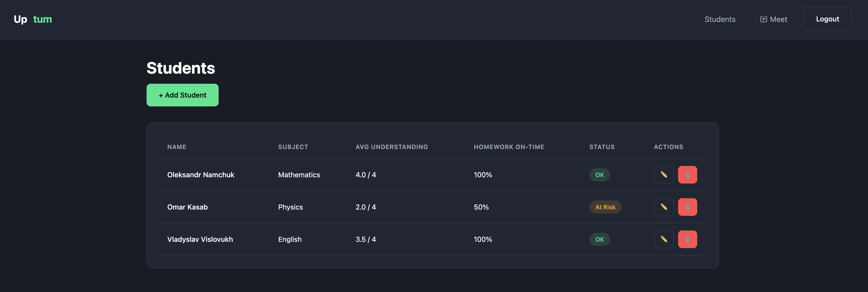Click pencil icon for Omar Kasab
This screenshot has height=292, width=868.
pos(663,207)
